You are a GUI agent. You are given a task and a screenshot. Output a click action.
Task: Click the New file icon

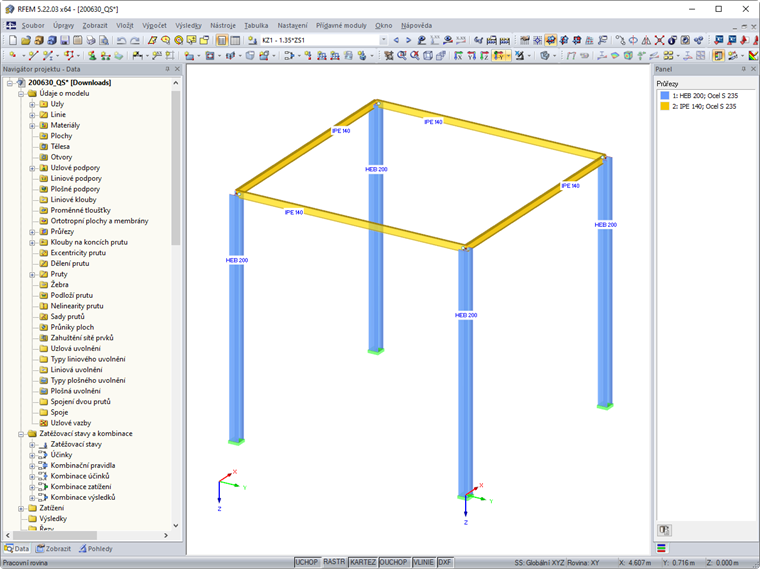point(13,40)
